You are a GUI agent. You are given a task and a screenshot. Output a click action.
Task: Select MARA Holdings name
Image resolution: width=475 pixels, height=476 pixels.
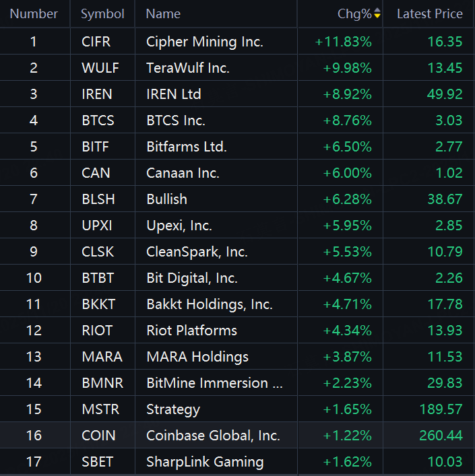tap(197, 357)
